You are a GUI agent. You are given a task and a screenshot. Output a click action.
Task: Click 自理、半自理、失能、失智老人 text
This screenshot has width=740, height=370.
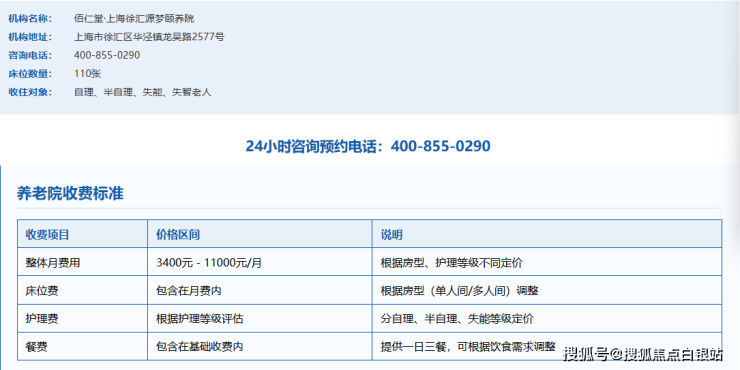pyautogui.click(x=143, y=92)
